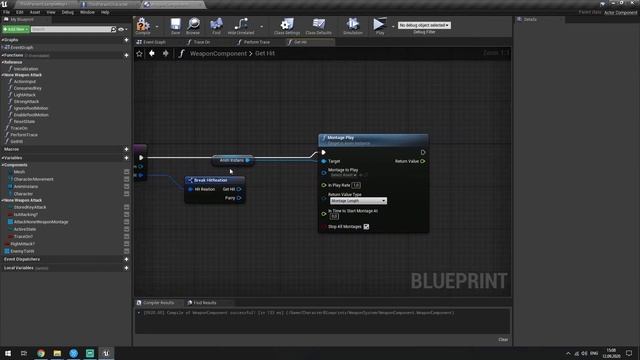Toggle visibility eye for IsAttacking? variable
The height and width of the screenshot is (360, 640).
(x=127, y=215)
